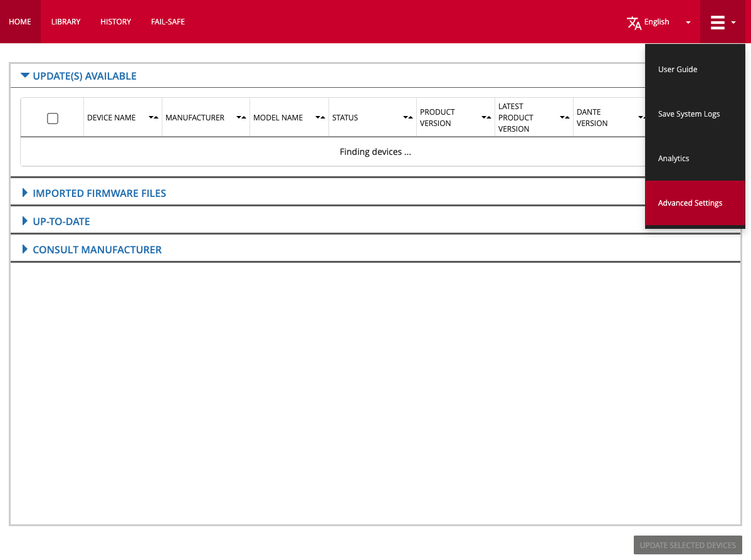Viewport: 751px width, 560px height.
Task: Click the Status column header text
Action: click(x=345, y=117)
